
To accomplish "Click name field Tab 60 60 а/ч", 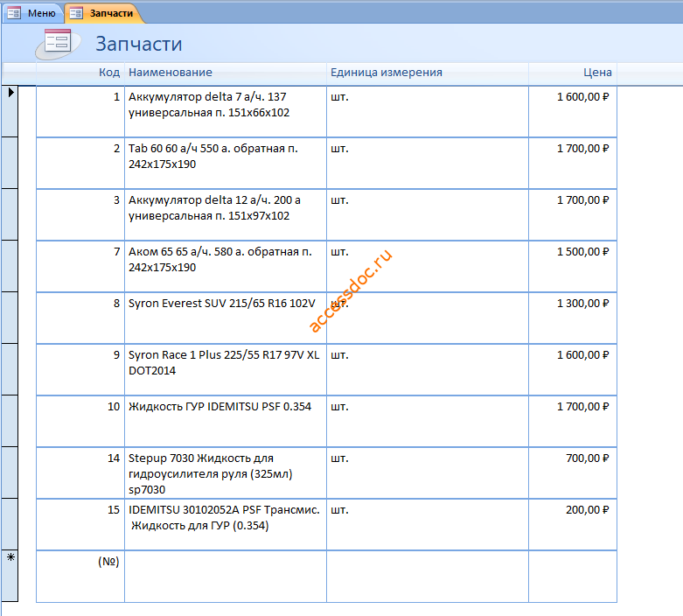I will pyautogui.click(x=226, y=163).
